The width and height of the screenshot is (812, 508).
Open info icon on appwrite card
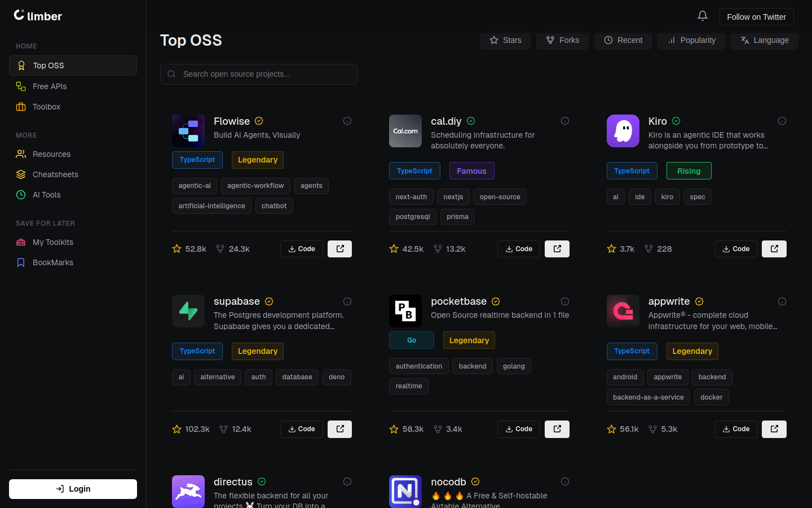click(782, 301)
